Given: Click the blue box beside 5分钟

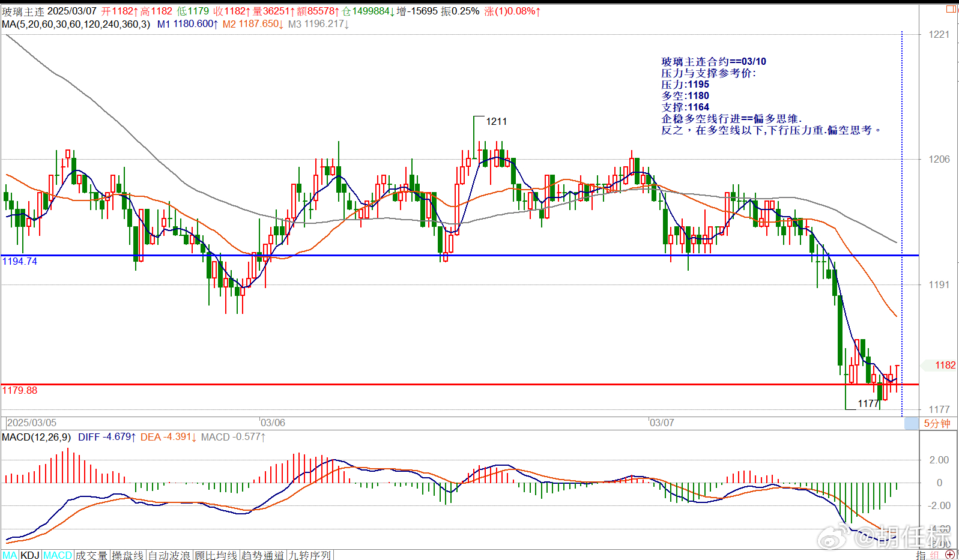Looking at the screenshot, I should tap(912, 424).
